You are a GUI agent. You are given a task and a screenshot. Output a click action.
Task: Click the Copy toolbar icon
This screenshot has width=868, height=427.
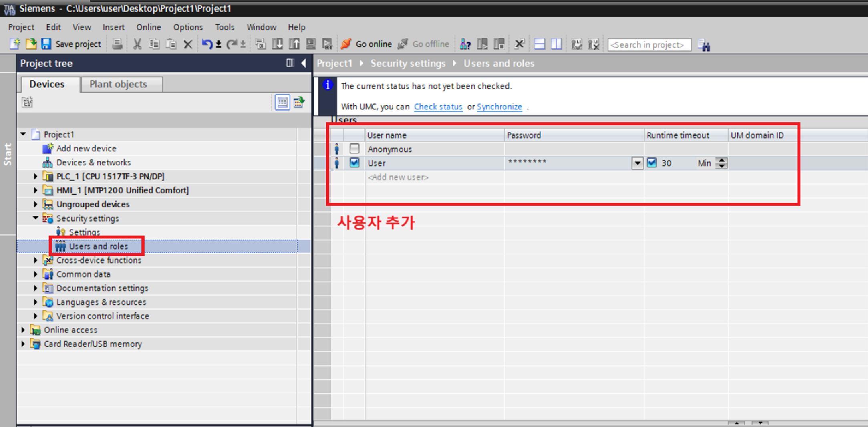[154, 44]
